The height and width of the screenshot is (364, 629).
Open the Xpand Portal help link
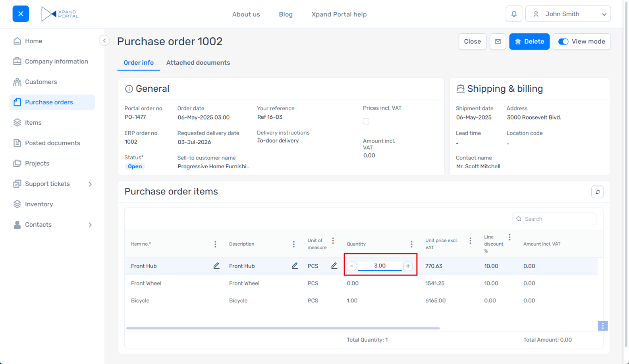pyautogui.click(x=339, y=14)
